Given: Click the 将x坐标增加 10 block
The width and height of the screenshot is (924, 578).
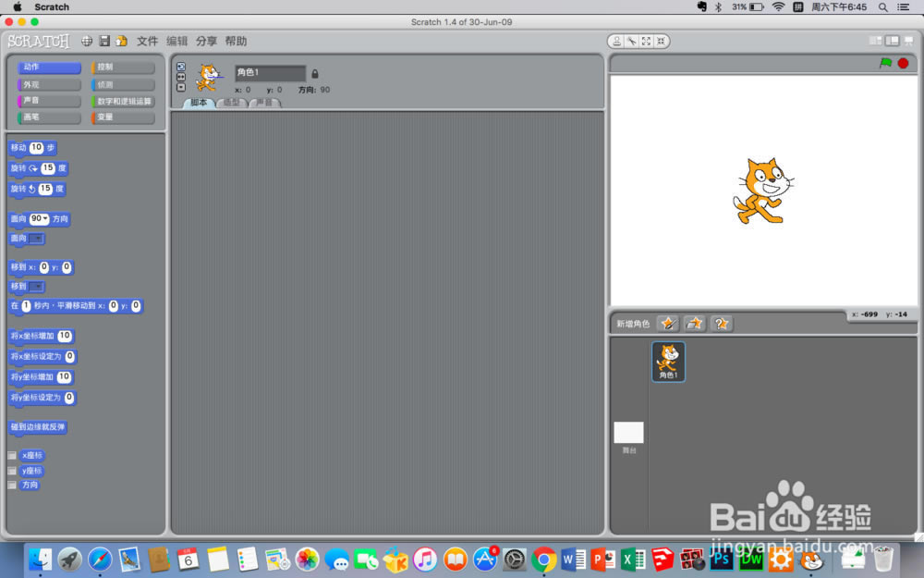Looking at the screenshot, I should [x=42, y=337].
